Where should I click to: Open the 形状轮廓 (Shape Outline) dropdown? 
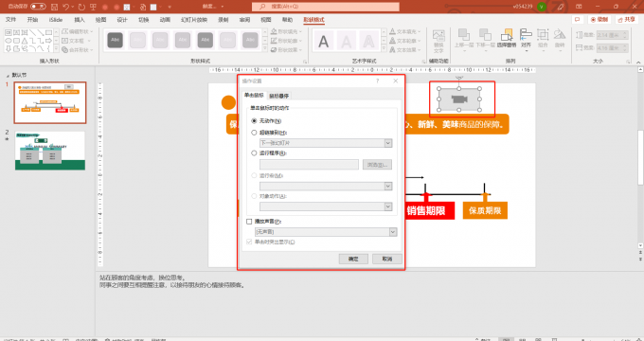tap(287, 41)
